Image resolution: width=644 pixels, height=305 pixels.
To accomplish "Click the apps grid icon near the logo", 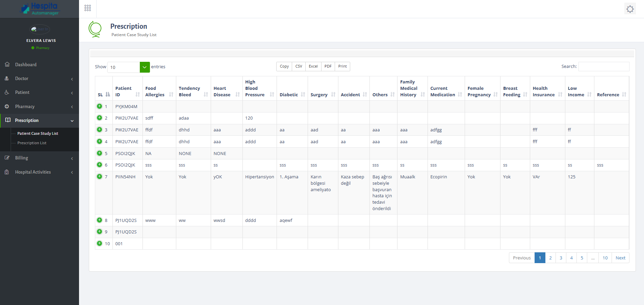I will (87, 7).
